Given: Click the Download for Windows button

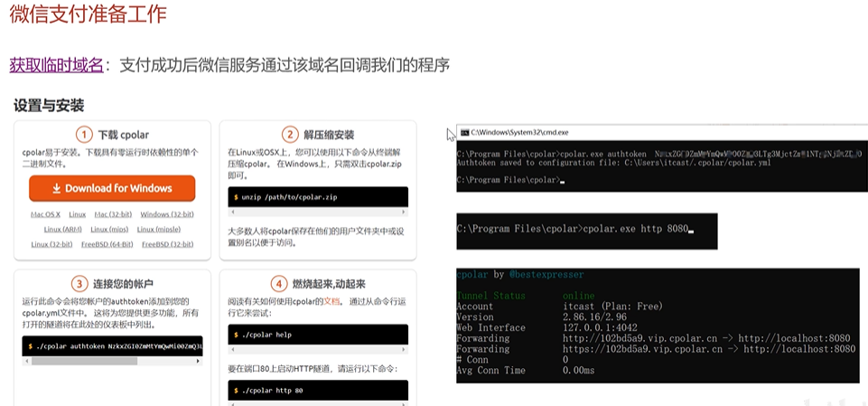Looking at the screenshot, I should pyautogui.click(x=112, y=188).
